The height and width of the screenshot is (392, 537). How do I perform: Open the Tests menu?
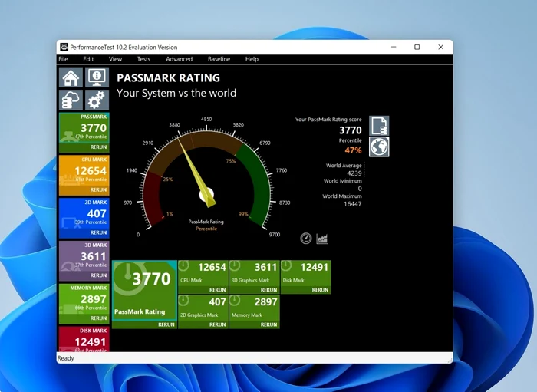[x=143, y=59]
